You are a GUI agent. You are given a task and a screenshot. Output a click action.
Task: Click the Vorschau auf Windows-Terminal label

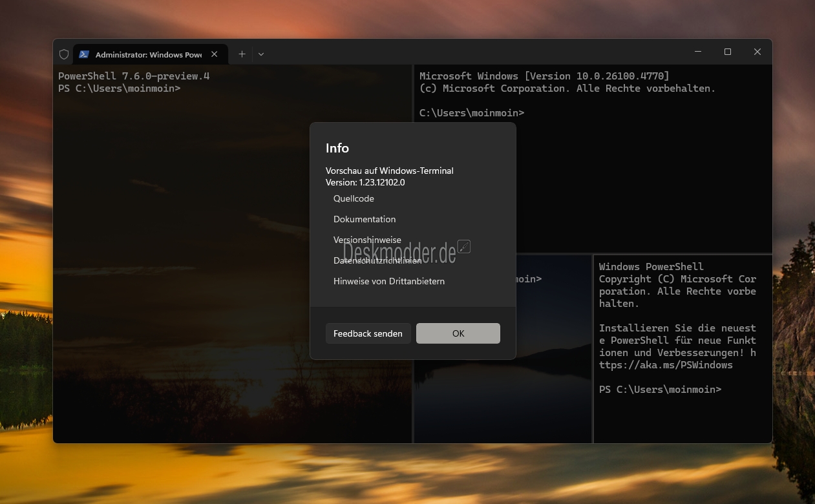pos(390,171)
